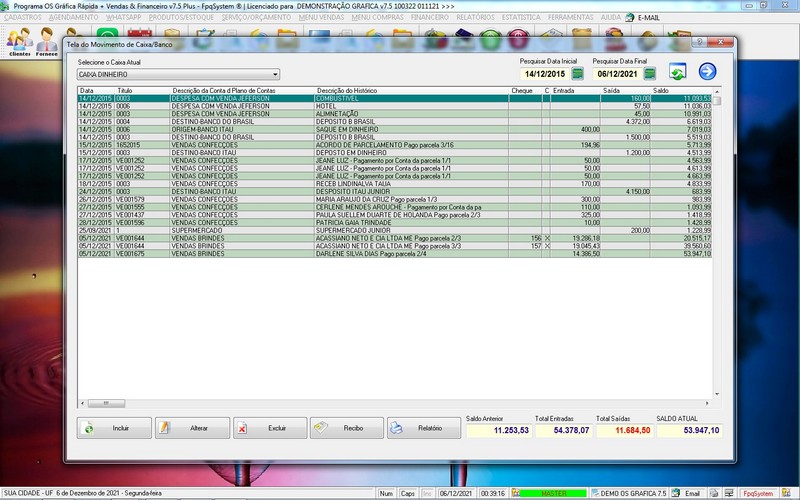Click the Relatório button

pyautogui.click(x=424, y=428)
